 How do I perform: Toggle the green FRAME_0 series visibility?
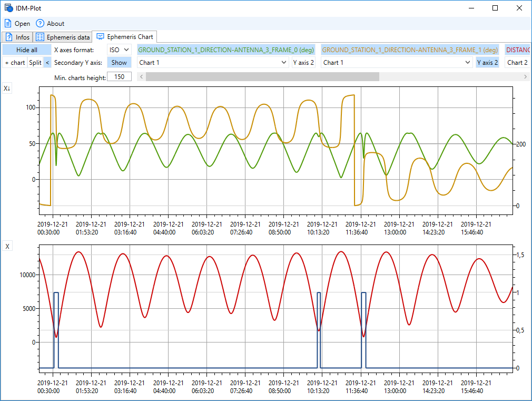[x=226, y=50]
